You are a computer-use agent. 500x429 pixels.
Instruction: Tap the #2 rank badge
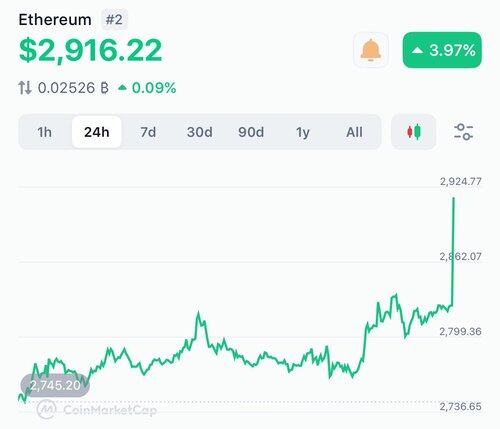pos(114,20)
